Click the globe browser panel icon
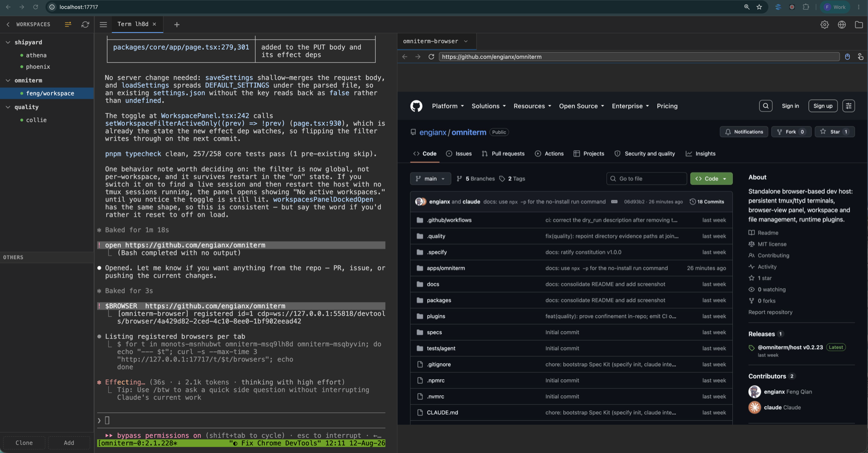 (x=842, y=25)
